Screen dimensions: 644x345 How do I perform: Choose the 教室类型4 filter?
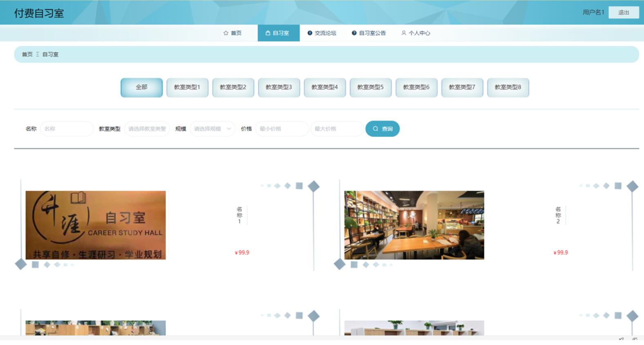point(324,87)
